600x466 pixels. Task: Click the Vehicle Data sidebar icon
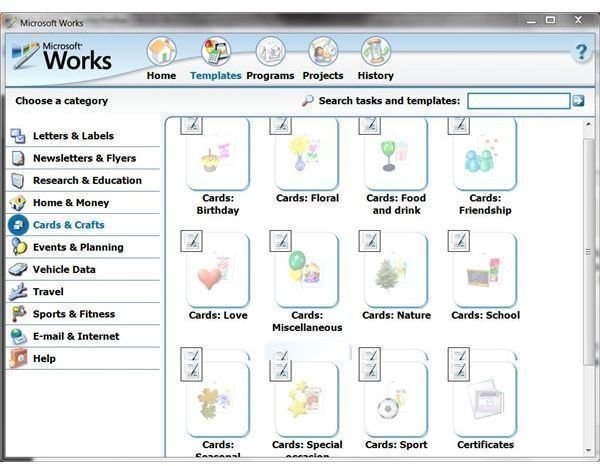pos(18,269)
